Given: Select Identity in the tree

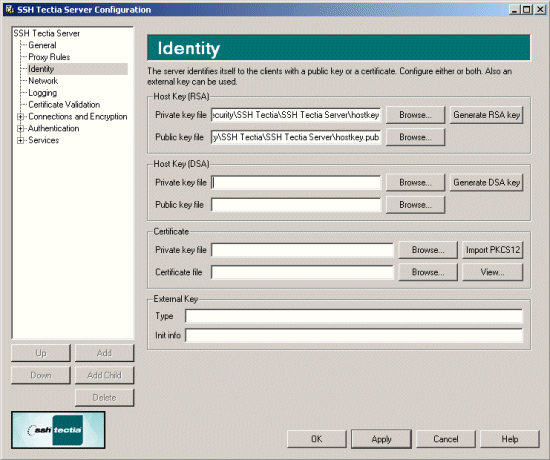Looking at the screenshot, I should point(41,69).
